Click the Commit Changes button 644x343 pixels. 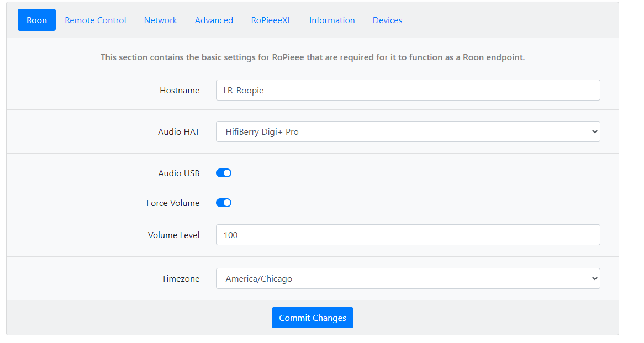[x=313, y=318]
